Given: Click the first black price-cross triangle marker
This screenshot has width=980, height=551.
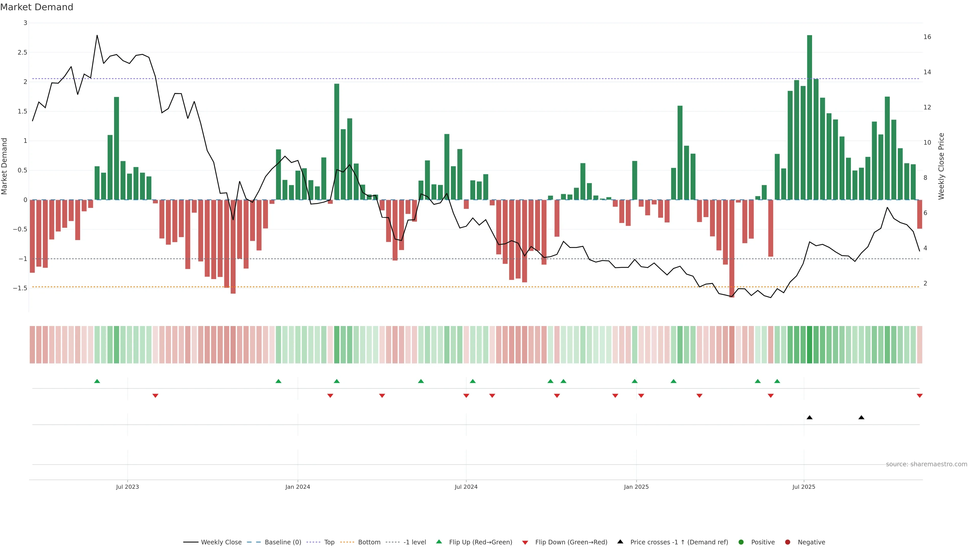Looking at the screenshot, I should (x=810, y=418).
